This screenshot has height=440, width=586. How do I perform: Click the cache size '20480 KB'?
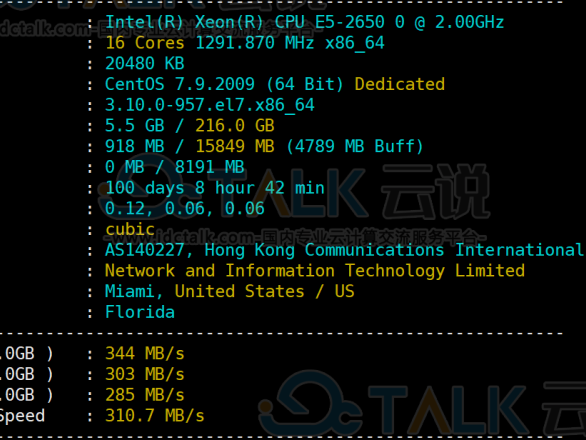(x=145, y=64)
